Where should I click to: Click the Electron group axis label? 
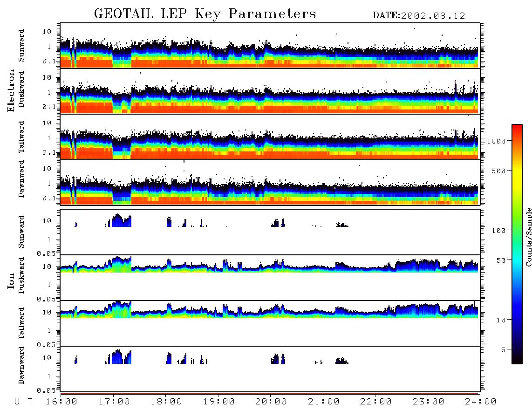(x=11, y=90)
